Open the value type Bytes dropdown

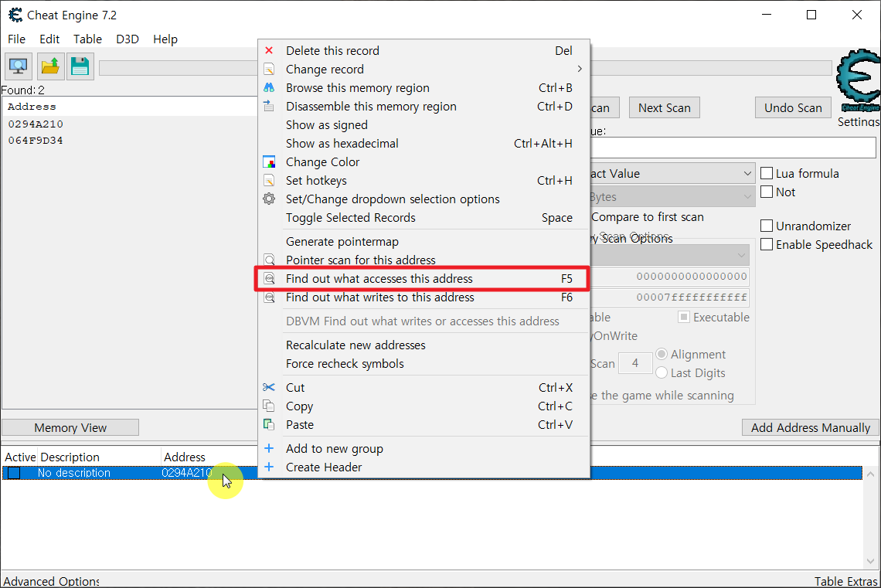(671, 196)
